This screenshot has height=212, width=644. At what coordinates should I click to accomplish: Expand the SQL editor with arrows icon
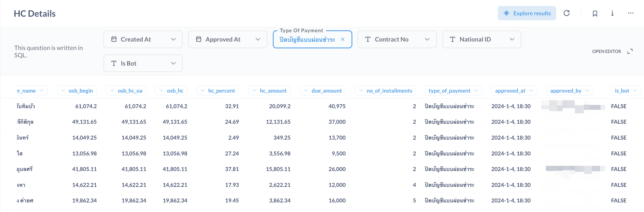pos(630,51)
